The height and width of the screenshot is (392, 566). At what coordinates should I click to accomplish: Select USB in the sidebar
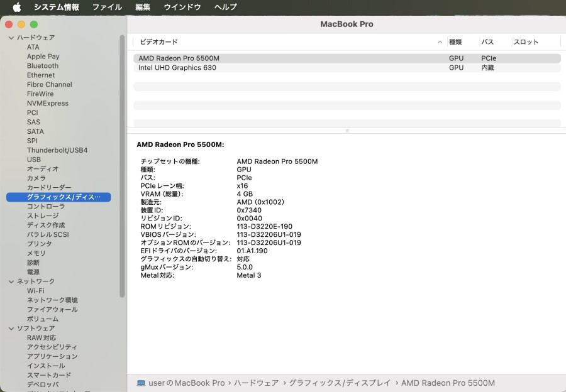pos(34,160)
